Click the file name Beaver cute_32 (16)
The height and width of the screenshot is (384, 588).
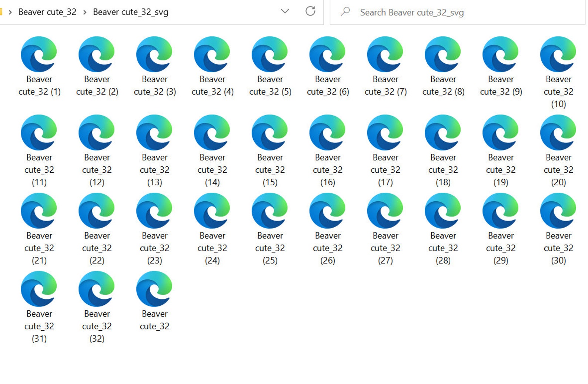(x=328, y=170)
